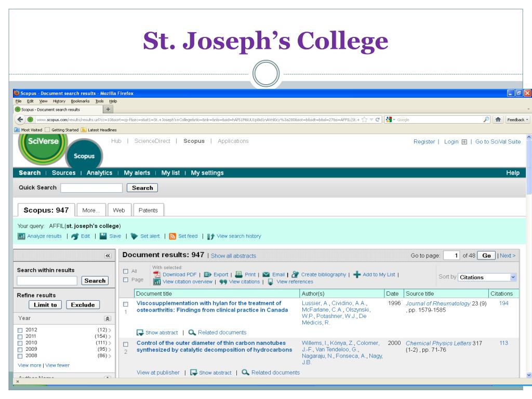Open the Google search engine dropdown
Image resolution: width=532 pixels, height=399 pixels.
pyautogui.click(x=391, y=119)
